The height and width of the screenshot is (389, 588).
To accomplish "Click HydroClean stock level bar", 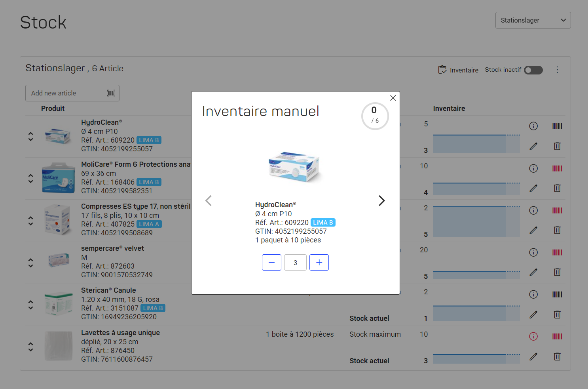I will 476,144.
